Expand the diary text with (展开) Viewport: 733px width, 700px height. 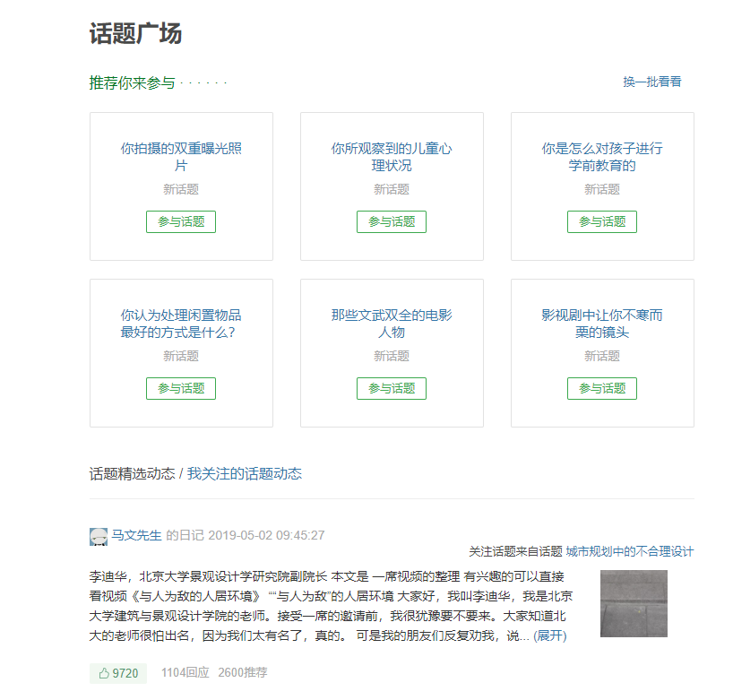click(x=550, y=636)
